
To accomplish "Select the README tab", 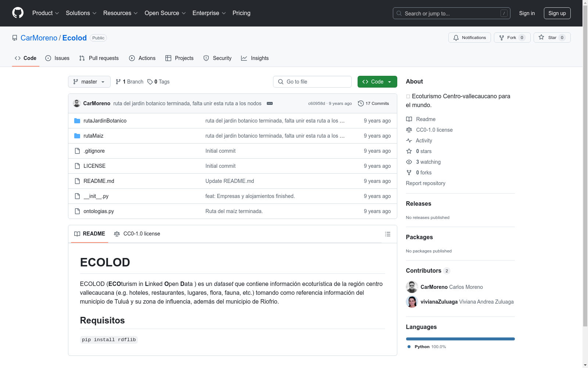I will [90, 234].
